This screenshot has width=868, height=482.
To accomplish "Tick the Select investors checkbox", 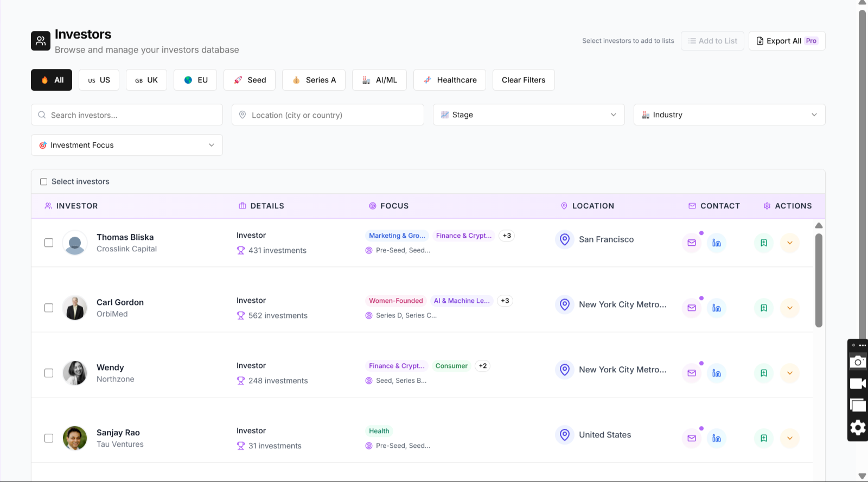I will 44,182.
